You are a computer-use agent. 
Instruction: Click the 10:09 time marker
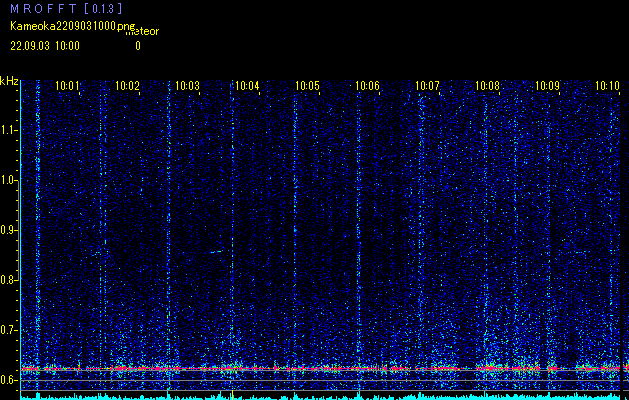(x=548, y=86)
